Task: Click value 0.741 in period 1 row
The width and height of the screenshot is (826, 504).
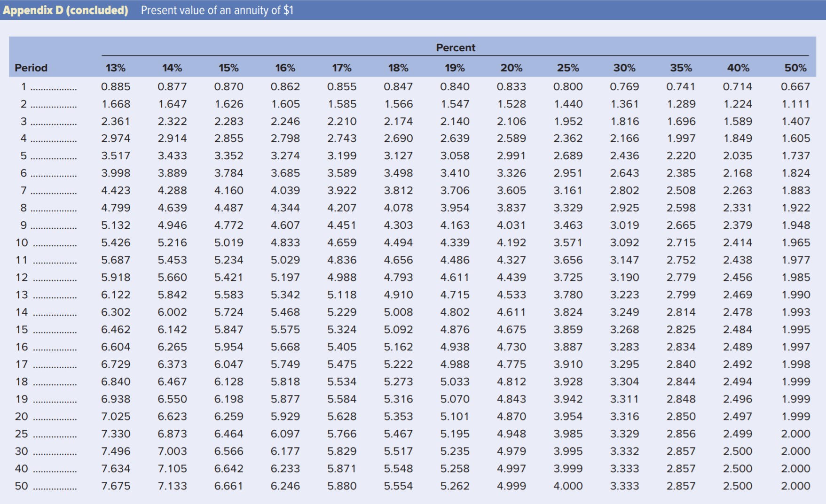Action: point(681,86)
